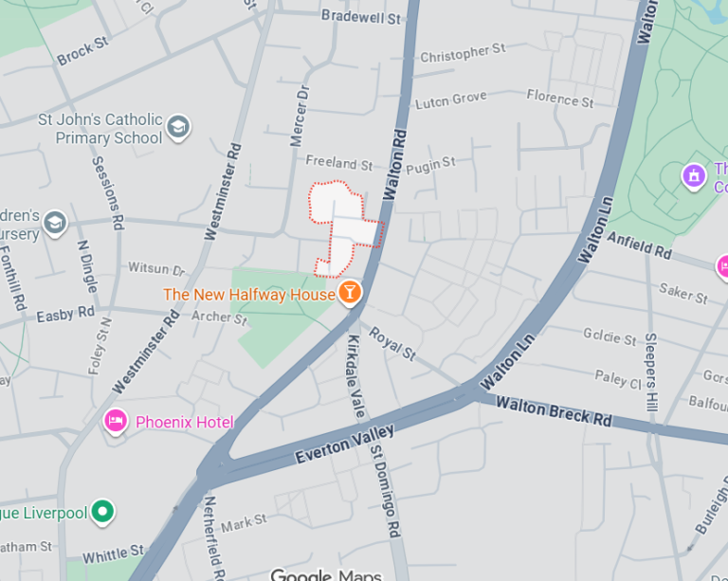Open St John's Catholic Primary School marker
728x581 pixels.
179,127
